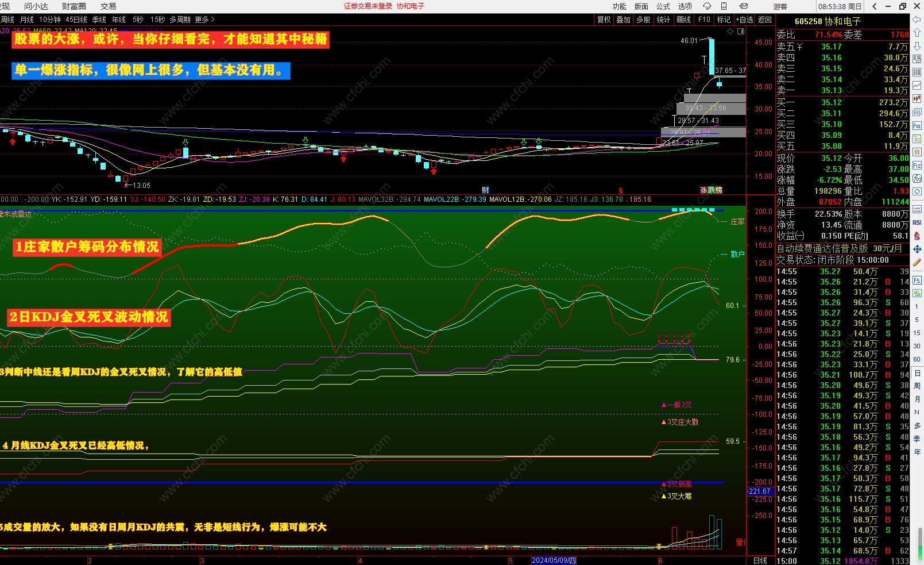Click the up-arrow previous stock sidebar icon

(x=917, y=33)
